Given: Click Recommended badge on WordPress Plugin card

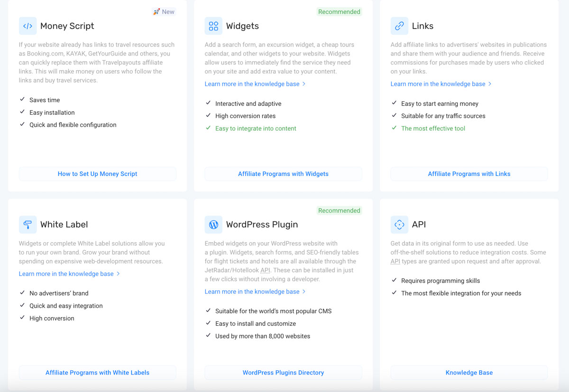Looking at the screenshot, I should (339, 210).
